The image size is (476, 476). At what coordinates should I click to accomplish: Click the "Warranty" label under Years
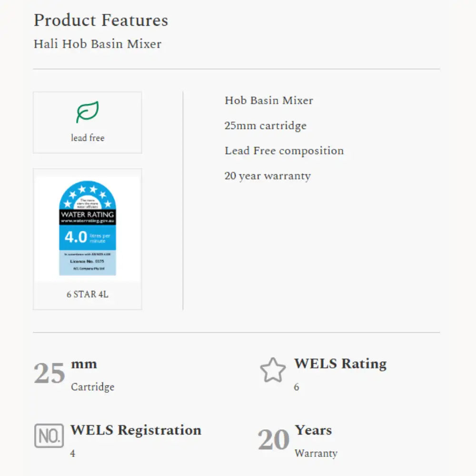tap(316, 453)
